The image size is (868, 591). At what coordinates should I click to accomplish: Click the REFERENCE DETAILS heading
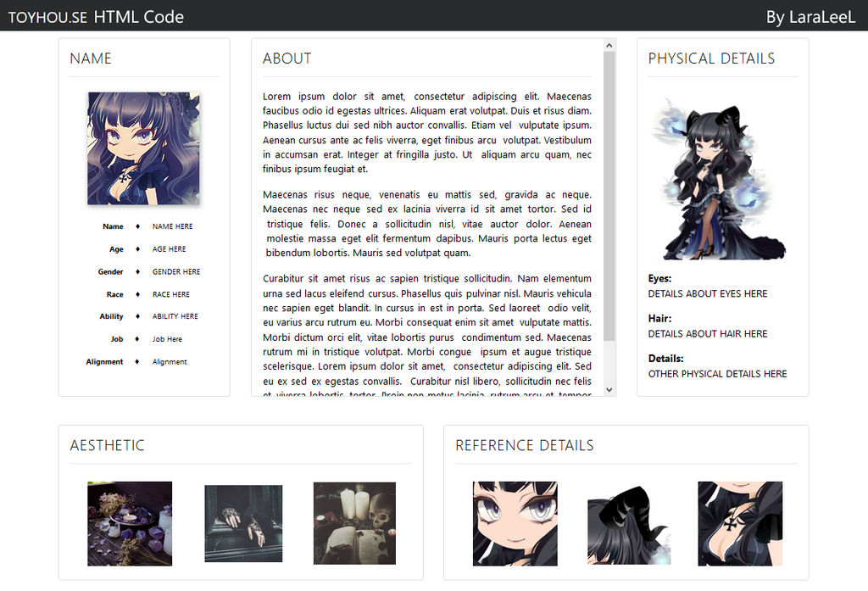[524, 445]
